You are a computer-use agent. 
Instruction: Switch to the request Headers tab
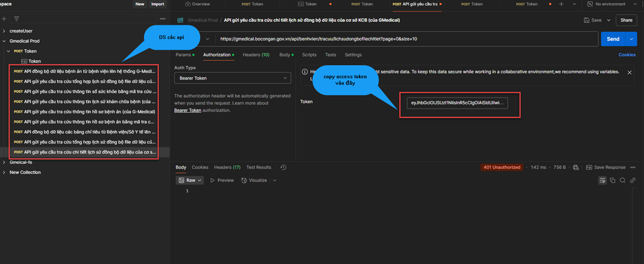point(255,55)
